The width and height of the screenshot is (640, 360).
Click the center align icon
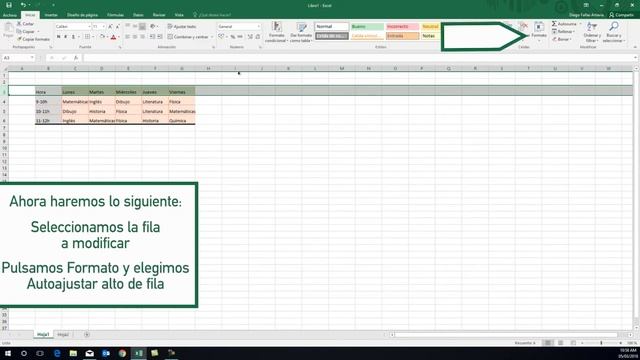(x=135, y=37)
